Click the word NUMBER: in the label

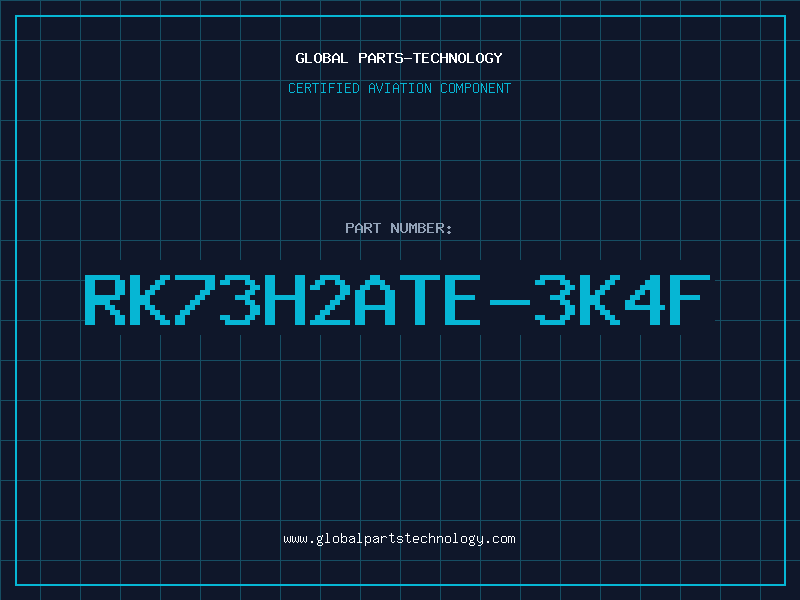coord(421,228)
